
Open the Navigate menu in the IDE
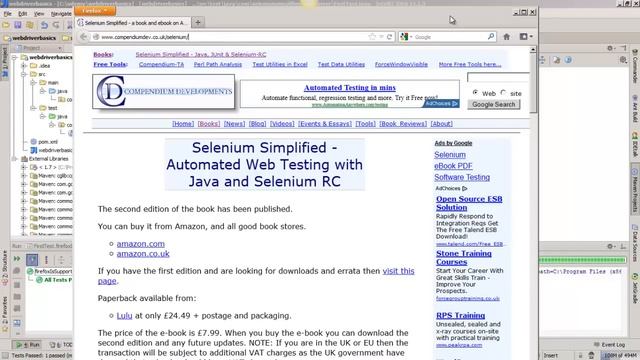point(61,13)
